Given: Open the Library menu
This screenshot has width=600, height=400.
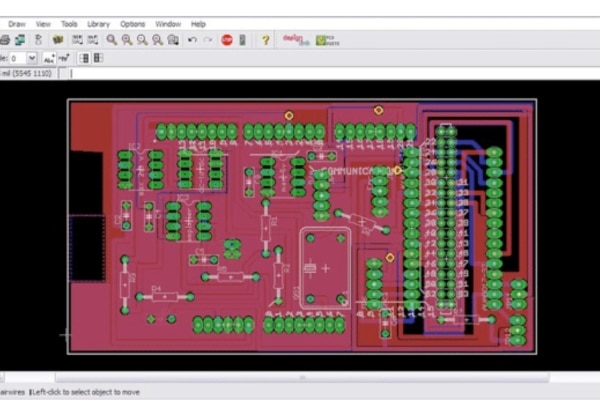Looking at the screenshot, I should point(98,24).
